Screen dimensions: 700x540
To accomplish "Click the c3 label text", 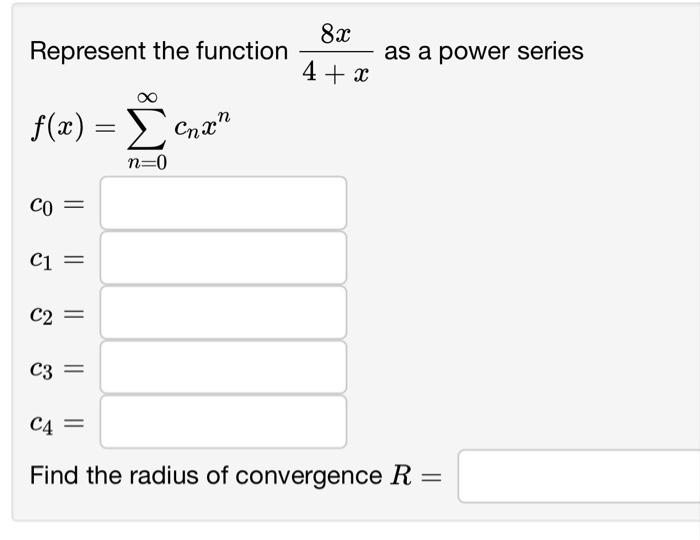I will point(42,370).
